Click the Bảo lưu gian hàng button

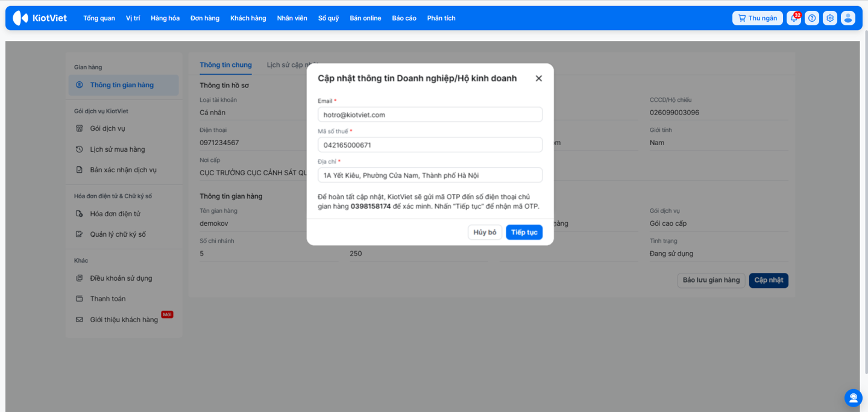point(711,280)
